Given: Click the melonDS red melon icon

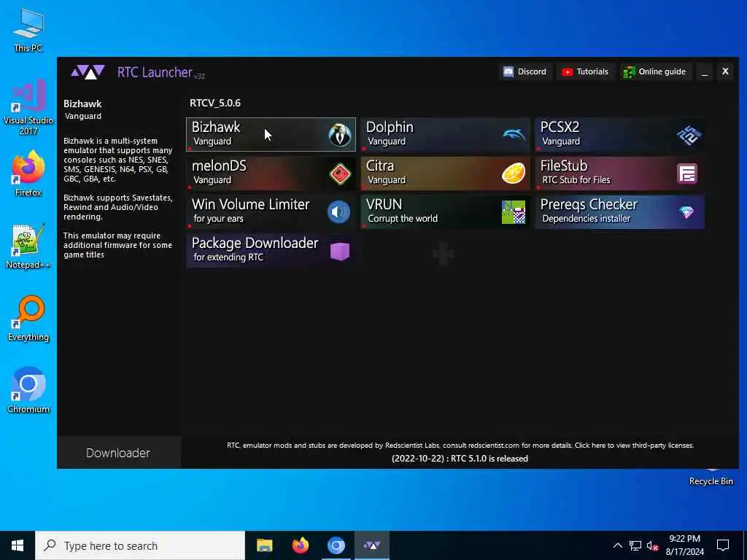Looking at the screenshot, I should tap(340, 173).
